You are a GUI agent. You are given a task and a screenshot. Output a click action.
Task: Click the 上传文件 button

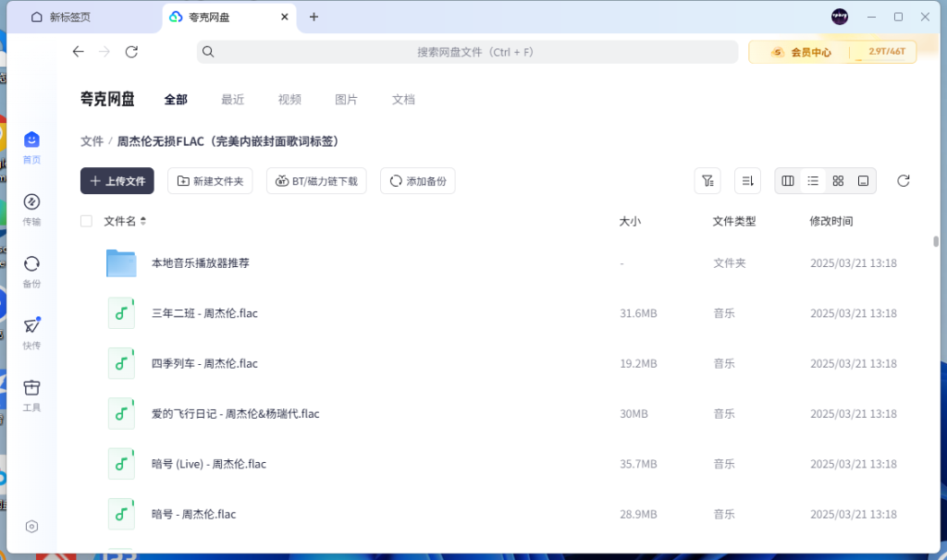pyautogui.click(x=117, y=181)
